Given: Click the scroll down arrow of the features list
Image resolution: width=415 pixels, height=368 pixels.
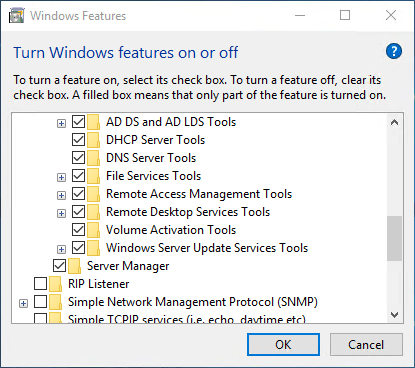Looking at the screenshot, I should click(395, 314).
